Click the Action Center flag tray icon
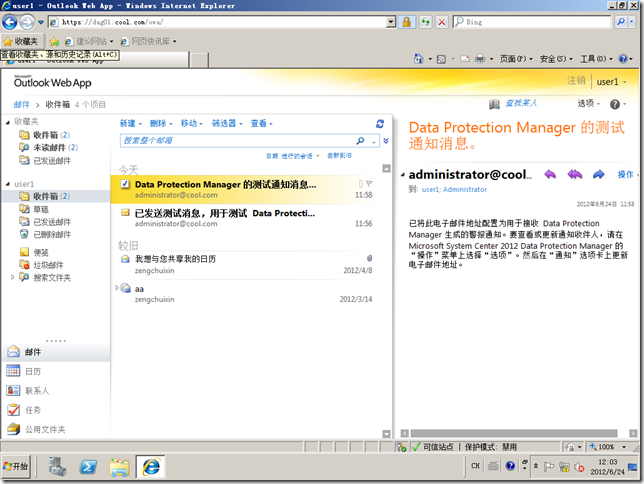Image resolution: width=644 pixels, height=484 pixels. (549, 466)
